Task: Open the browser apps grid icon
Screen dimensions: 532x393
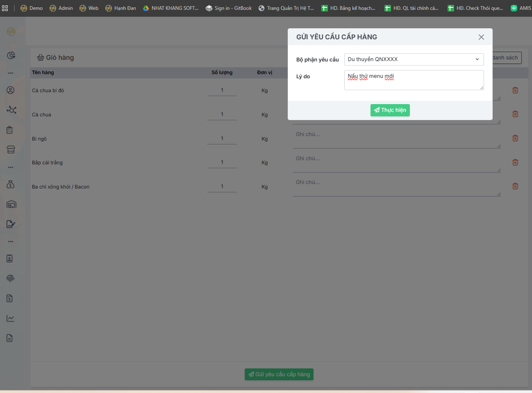Action: (x=5, y=8)
